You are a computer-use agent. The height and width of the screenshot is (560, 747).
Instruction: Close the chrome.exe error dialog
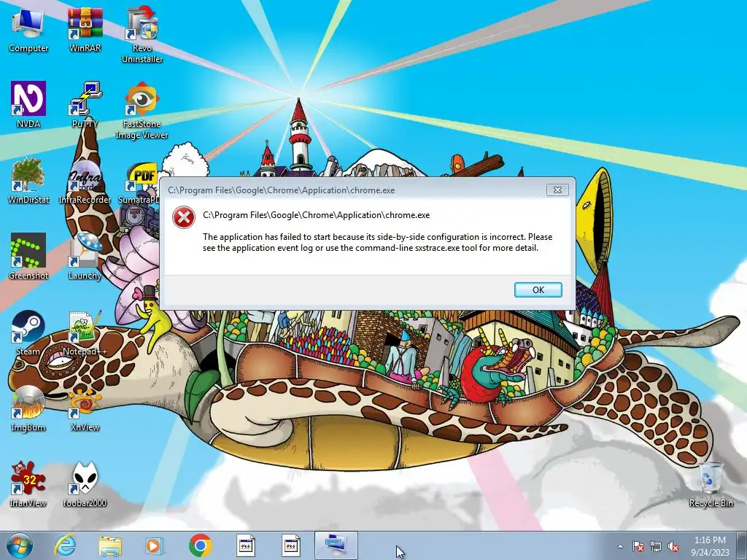pyautogui.click(x=557, y=190)
